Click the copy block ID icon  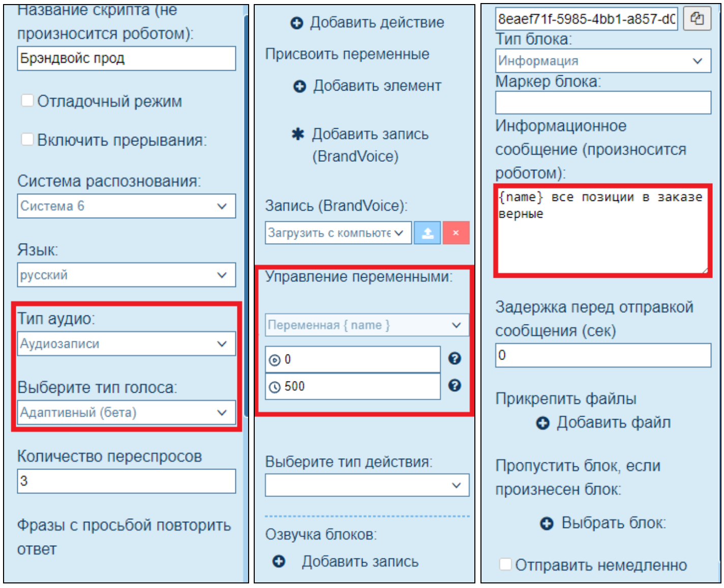pos(697,19)
